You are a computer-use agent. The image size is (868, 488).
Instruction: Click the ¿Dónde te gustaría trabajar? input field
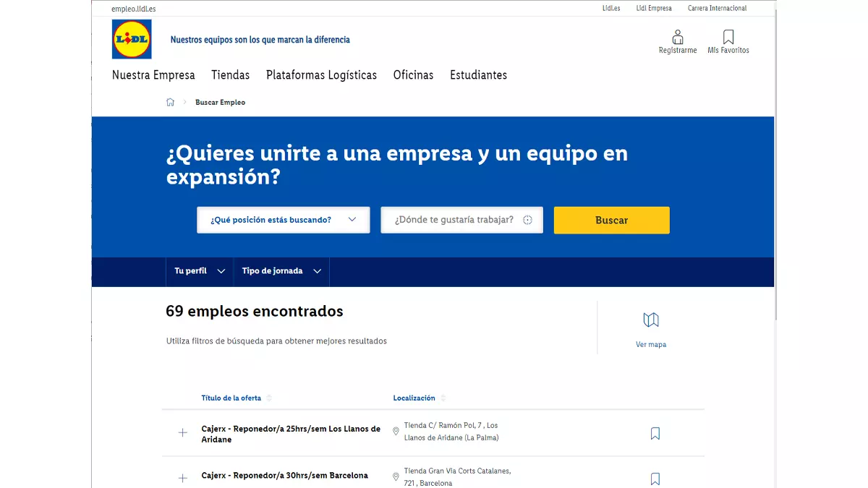point(462,220)
